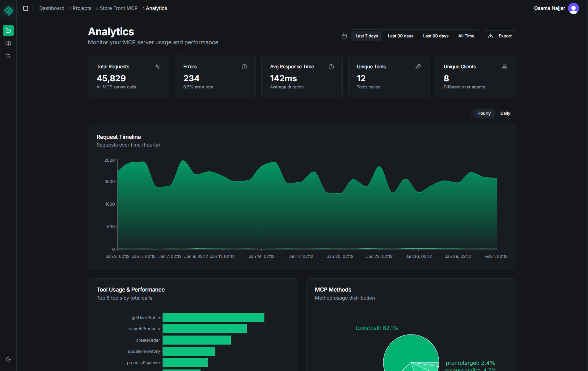The width and height of the screenshot is (588, 371).
Task: Select the Last 30 days range
Action: click(400, 36)
